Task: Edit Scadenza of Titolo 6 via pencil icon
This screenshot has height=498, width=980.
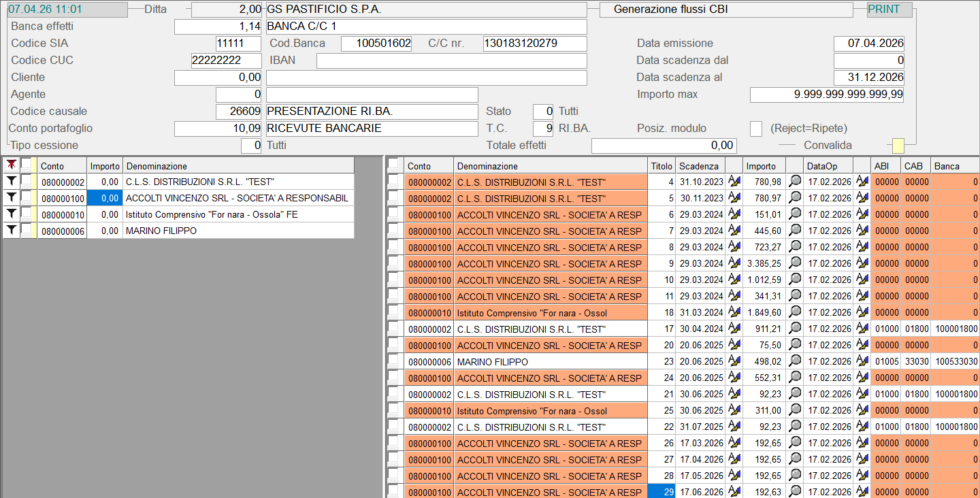Action: pos(734,214)
